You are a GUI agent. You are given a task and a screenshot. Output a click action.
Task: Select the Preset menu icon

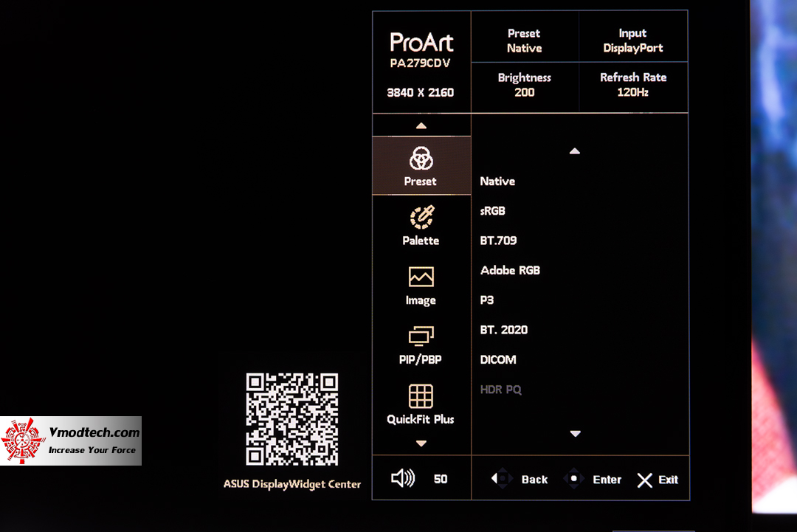tap(421, 159)
